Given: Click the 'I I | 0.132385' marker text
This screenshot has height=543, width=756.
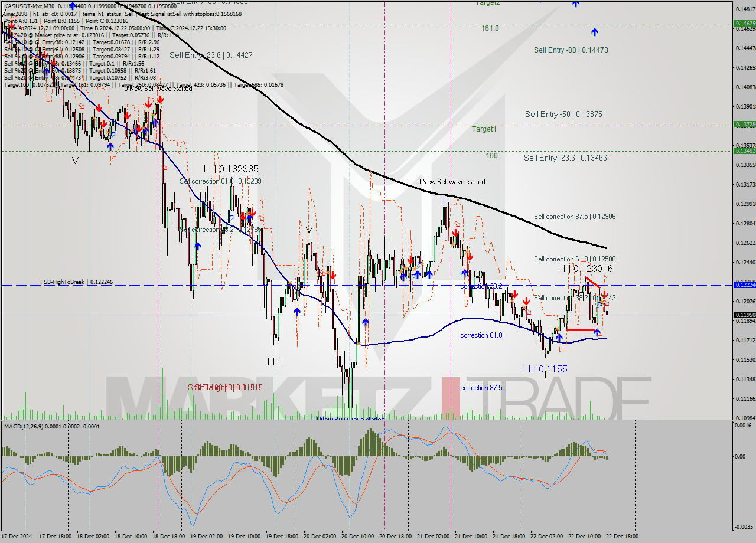Looking at the screenshot, I should [x=231, y=169].
